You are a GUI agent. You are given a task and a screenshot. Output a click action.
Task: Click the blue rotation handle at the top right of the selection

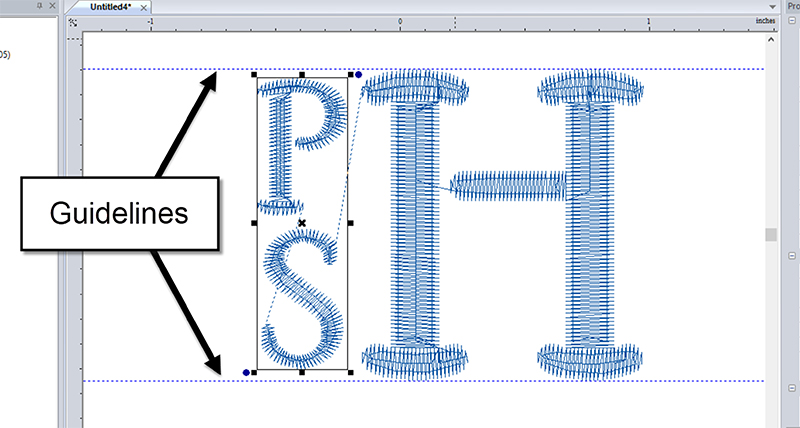click(x=359, y=75)
